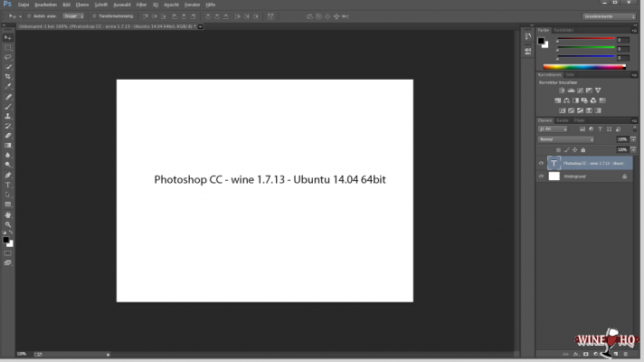The width and height of the screenshot is (644, 362).
Task: Select the Zoom tool
Action: click(8, 224)
